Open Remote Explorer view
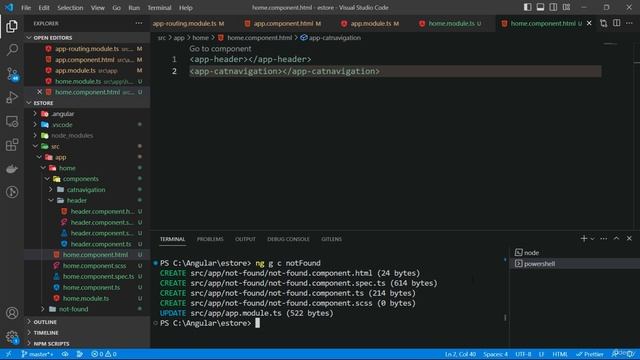The width and height of the screenshot is (640, 360). tap(12, 121)
